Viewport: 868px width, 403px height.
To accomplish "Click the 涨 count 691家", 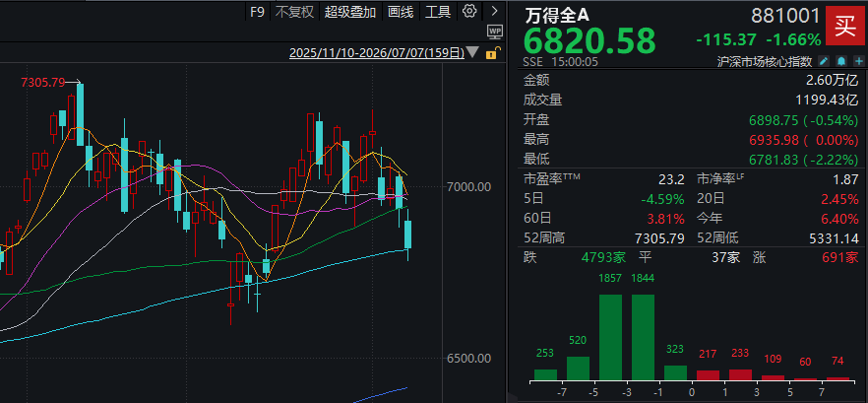I will pos(838,257).
